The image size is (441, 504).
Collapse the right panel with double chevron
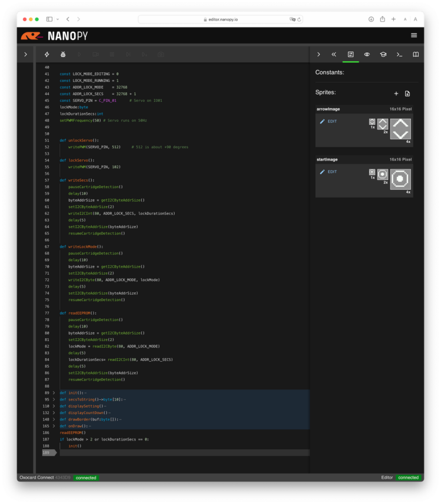point(334,54)
